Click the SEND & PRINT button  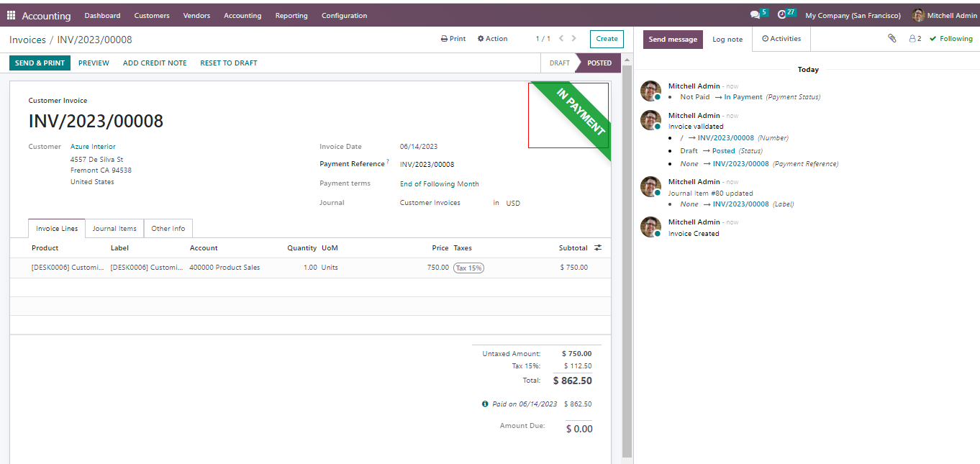40,63
